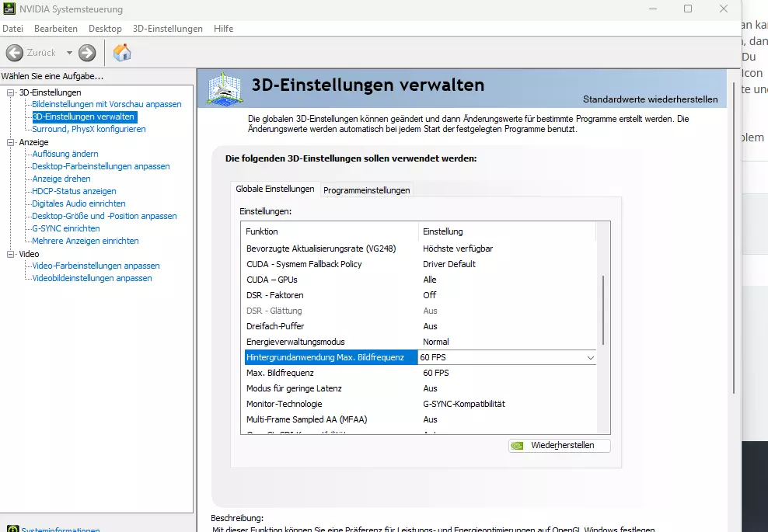768x532 pixels.
Task: Open the Home icon in the toolbar
Action: coord(122,52)
